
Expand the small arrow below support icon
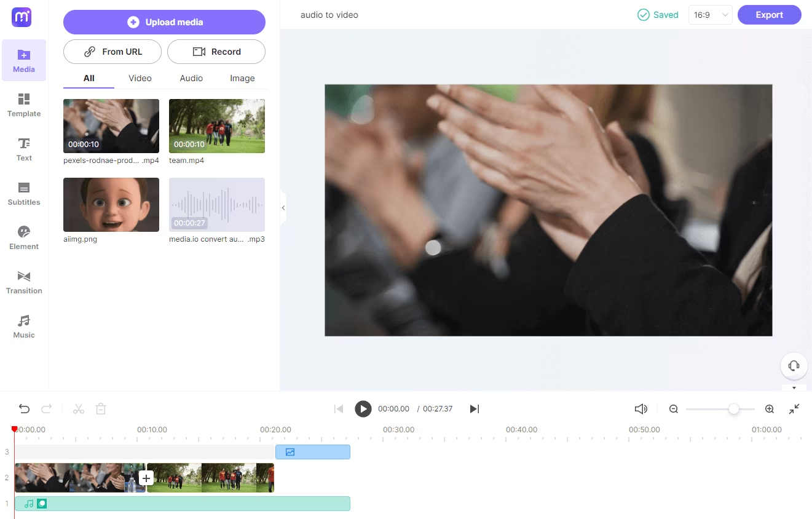(x=794, y=388)
